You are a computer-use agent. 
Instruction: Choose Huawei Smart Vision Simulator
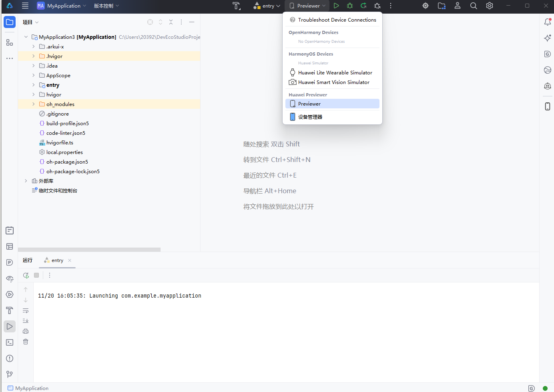click(333, 82)
